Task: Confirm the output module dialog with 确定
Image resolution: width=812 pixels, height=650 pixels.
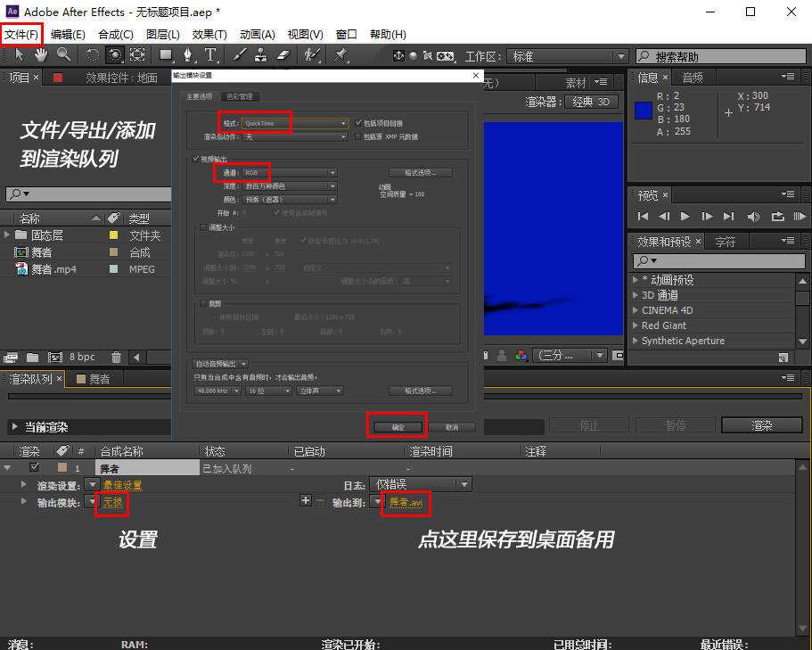Action: click(398, 427)
